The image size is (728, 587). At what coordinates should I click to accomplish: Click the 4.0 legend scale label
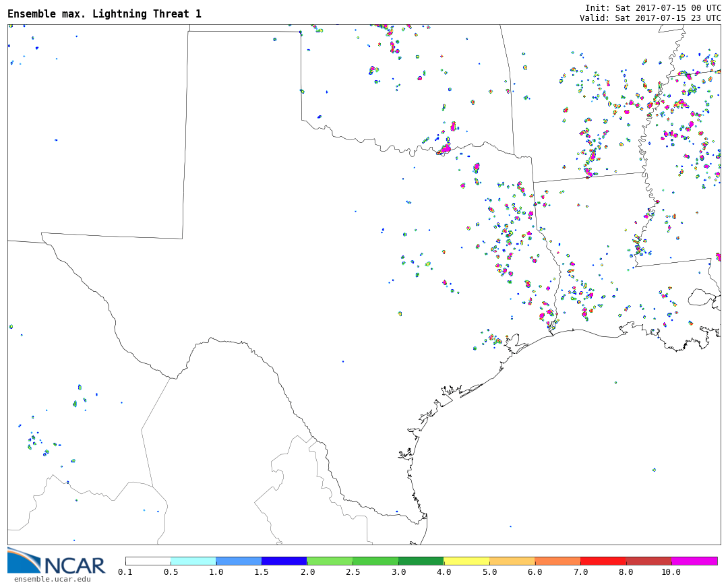click(444, 572)
